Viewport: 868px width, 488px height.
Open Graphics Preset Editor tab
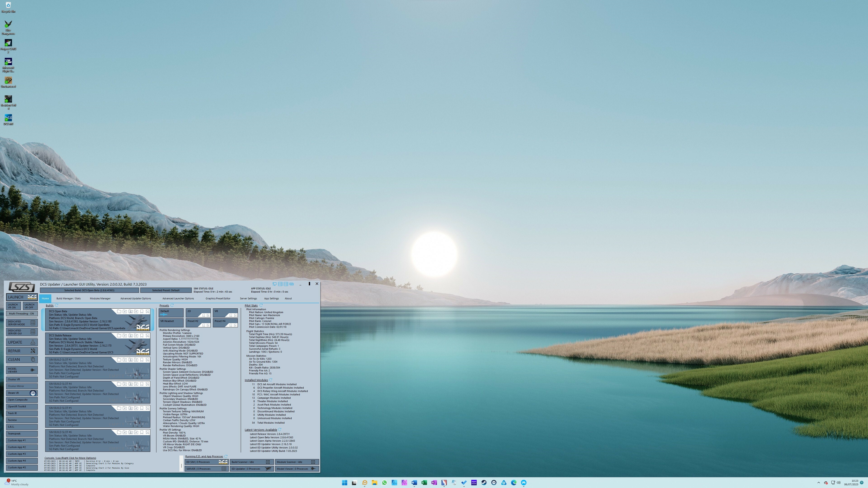click(x=218, y=298)
